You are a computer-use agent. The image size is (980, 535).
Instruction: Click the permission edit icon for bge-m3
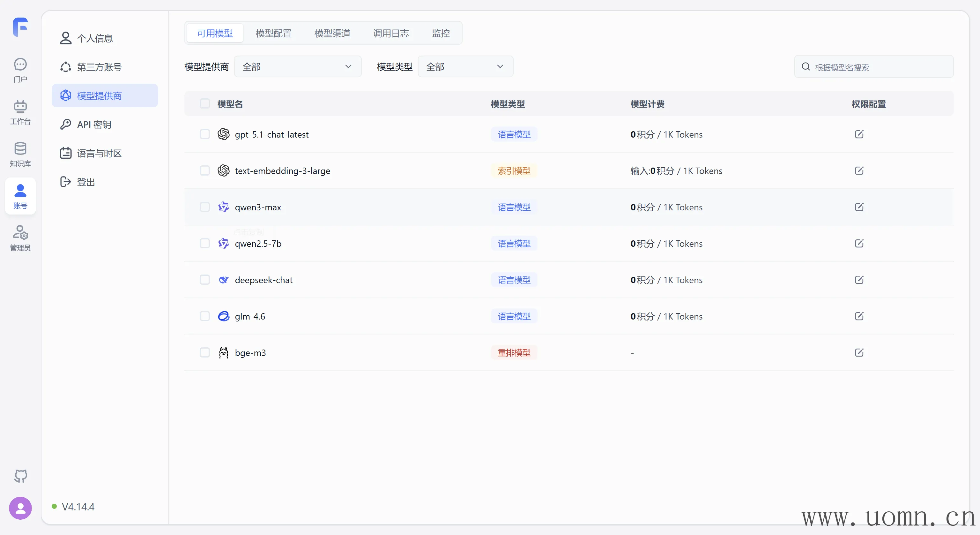[x=859, y=353]
